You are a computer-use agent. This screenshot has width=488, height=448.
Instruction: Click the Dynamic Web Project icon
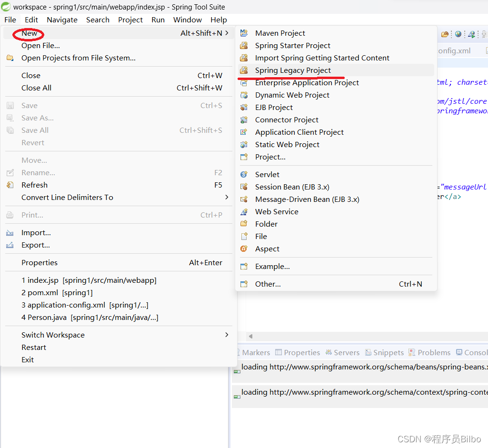click(244, 95)
